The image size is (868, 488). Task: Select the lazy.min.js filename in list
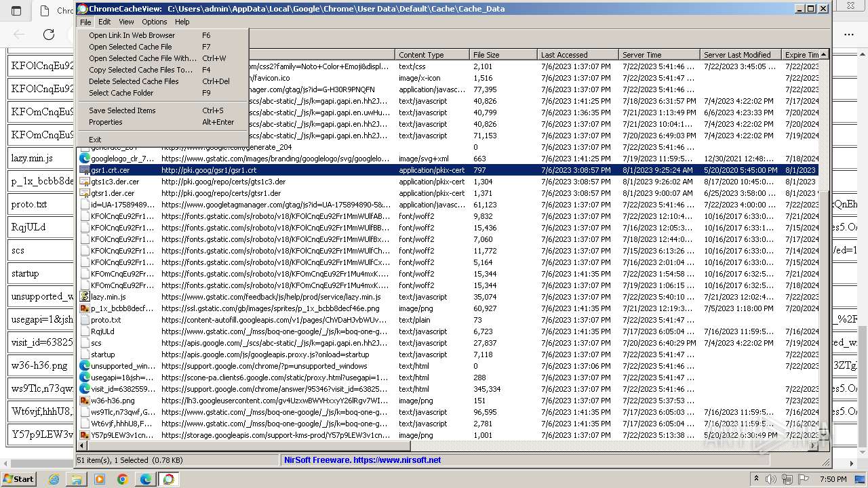point(108,297)
